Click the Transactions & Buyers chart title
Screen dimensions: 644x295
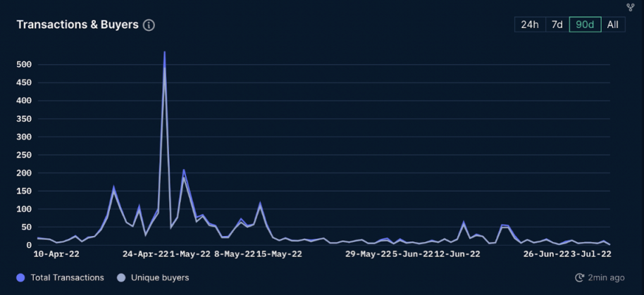point(78,25)
